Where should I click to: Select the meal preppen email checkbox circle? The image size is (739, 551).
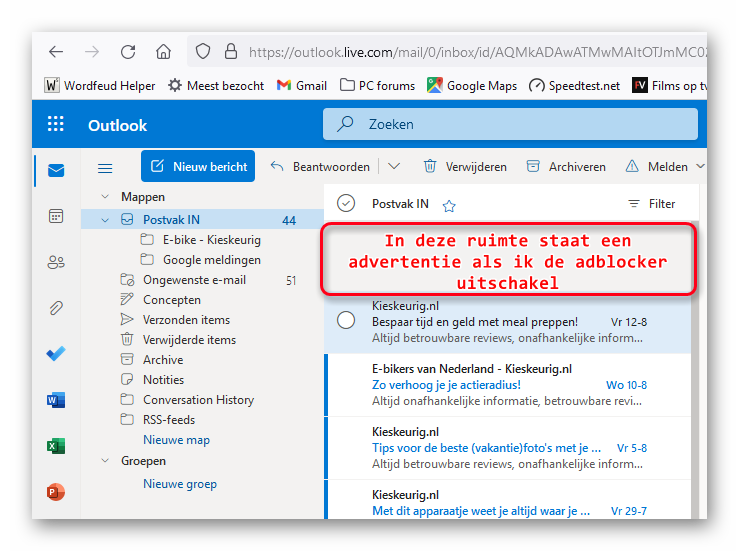point(346,320)
